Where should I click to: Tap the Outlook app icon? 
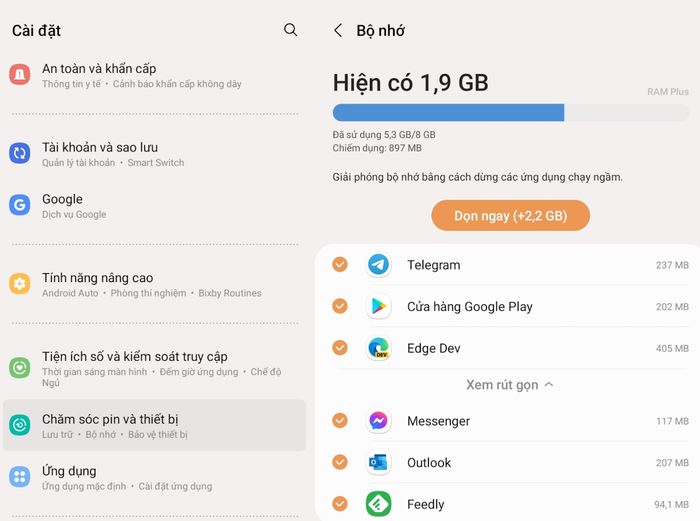(379, 463)
